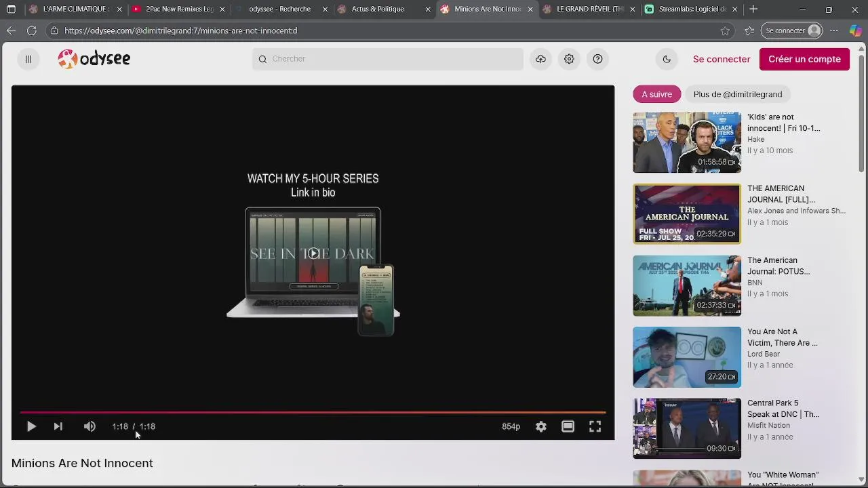Click Central Park 5 Speak title
The width and height of the screenshot is (868, 488).
tap(783, 409)
